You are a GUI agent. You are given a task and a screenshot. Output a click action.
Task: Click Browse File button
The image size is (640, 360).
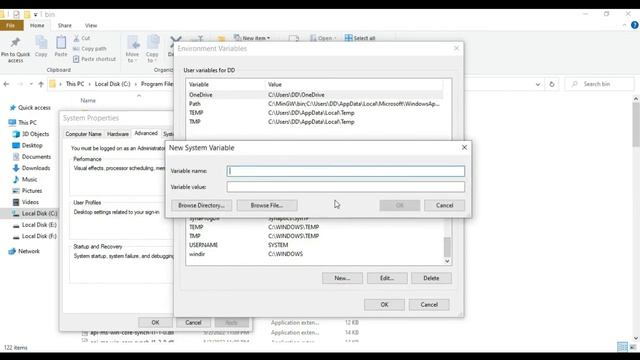pyautogui.click(x=267, y=205)
